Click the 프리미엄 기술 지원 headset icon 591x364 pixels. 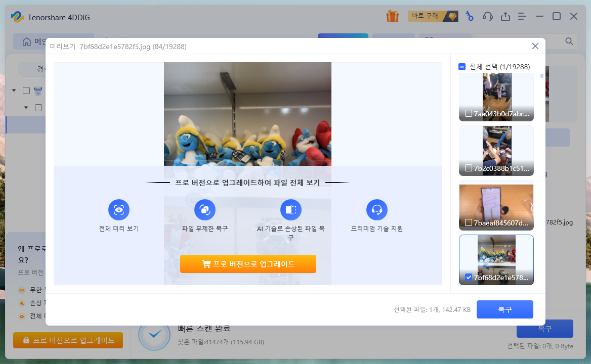[x=377, y=210]
